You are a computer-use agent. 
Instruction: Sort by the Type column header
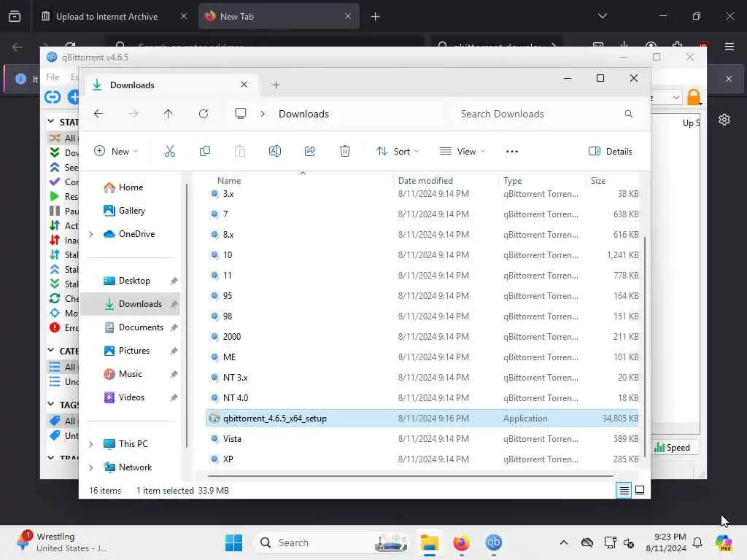(x=513, y=181)
